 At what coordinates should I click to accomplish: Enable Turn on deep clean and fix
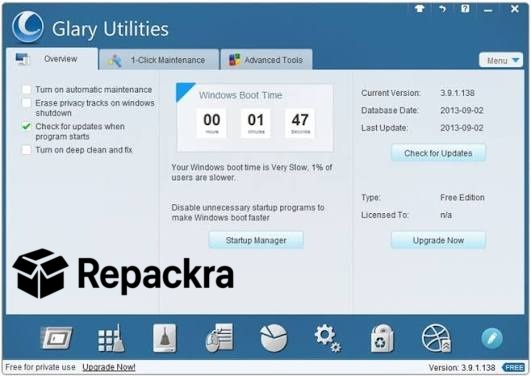pos(26,150)
